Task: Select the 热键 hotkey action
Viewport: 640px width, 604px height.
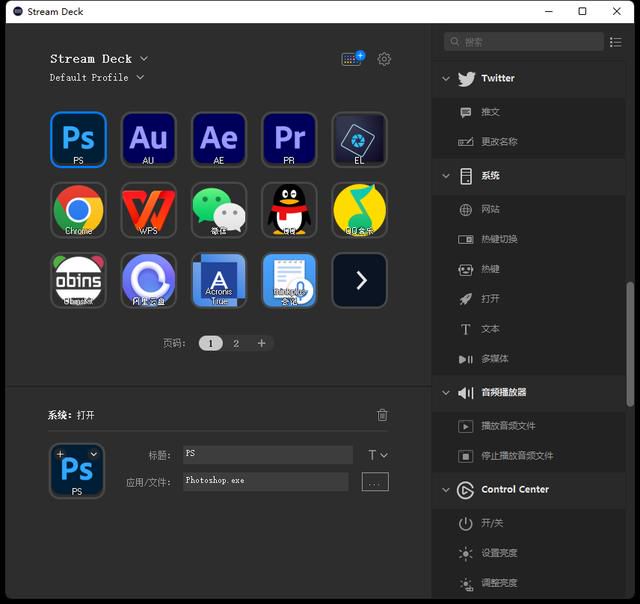Action: (529, 269)
